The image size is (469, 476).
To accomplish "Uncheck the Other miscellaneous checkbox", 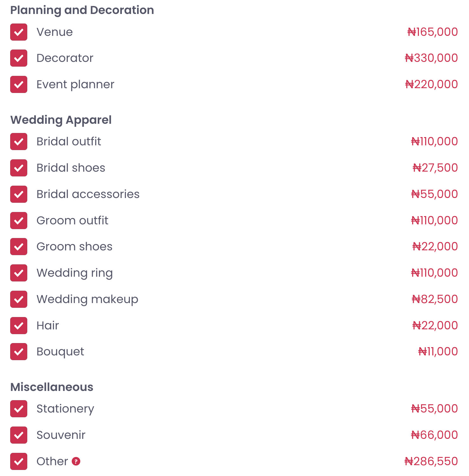I will point(19,461).
